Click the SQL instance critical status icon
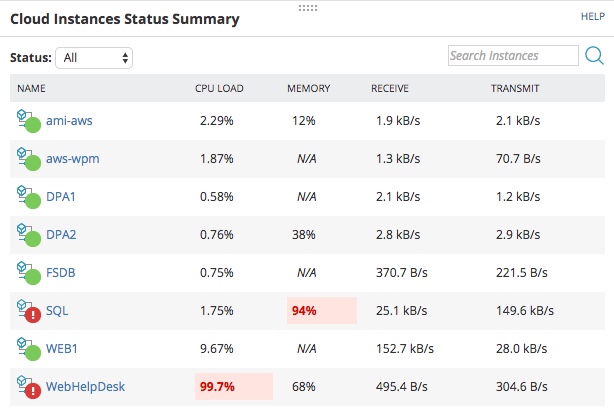The width and height of the screenshot is (614, 414). (x=27, y=310)
